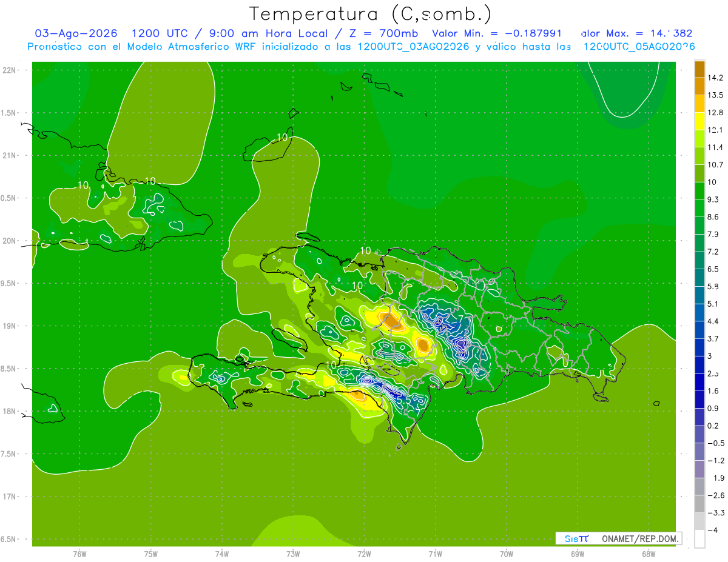Image resolution: width=728 pixels, height=562 pixels.
Task: Click the '10.7' value on the color scale
Action: (x=716, y=165)
